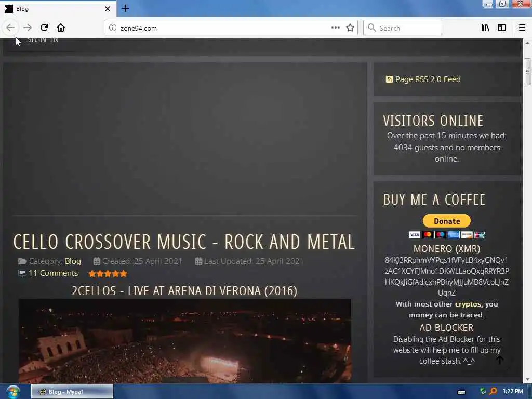Screen dimensions: 532x399
Task: Click the Cello Crossover Music article title
Action: tap(184, 242)
